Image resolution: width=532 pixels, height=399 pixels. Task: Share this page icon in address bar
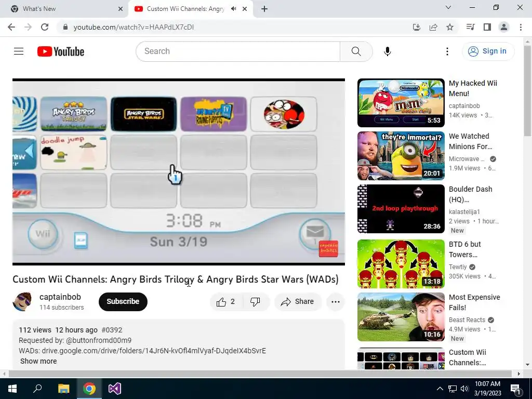[433, 27]
